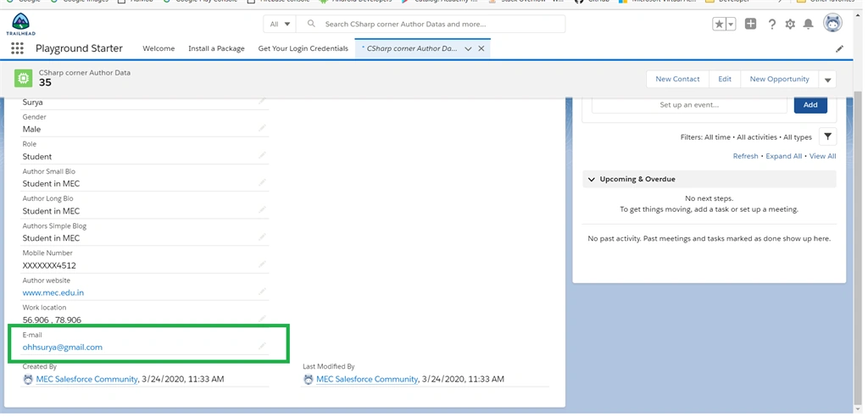Click the Add event button
This screenshot has height=417, width=868.
810,104
